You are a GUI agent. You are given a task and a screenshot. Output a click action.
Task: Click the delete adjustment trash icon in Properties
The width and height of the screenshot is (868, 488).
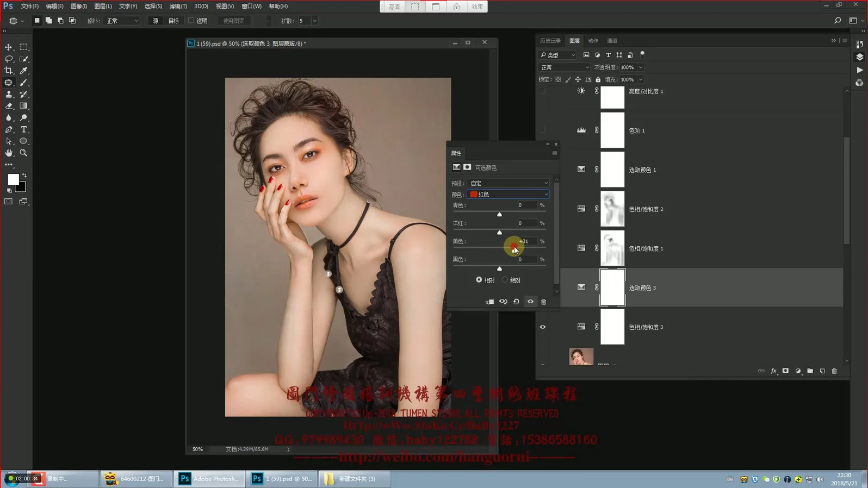click(543, 302)
